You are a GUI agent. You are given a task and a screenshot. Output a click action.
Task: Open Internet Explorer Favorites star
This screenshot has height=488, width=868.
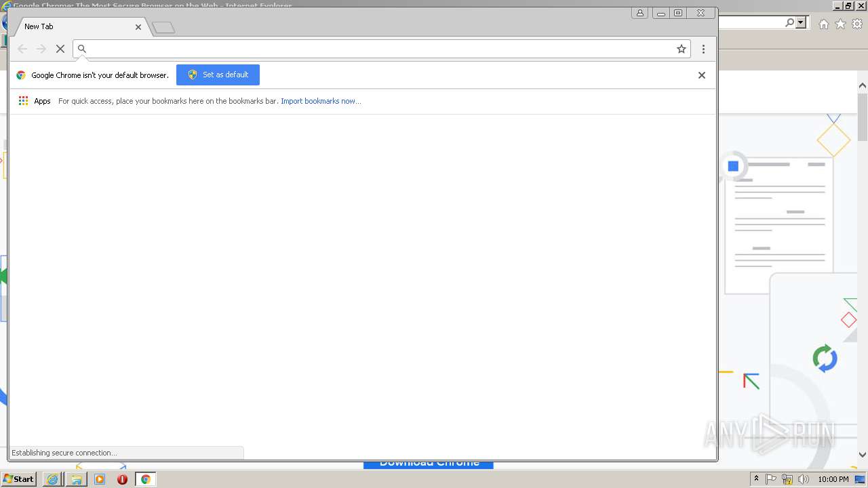(x=840, y=24)
